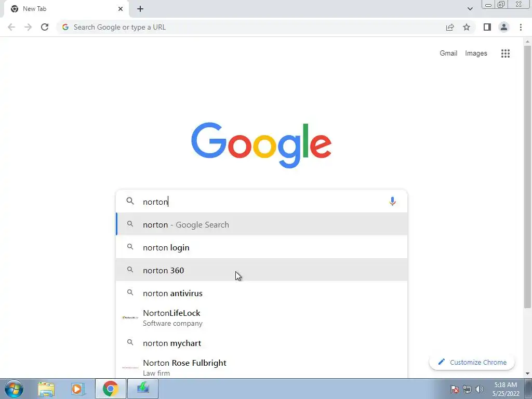Launch Windows Media Player from the taskbar
The height and width of the screenshot is (399, 532).
(78, 389)
